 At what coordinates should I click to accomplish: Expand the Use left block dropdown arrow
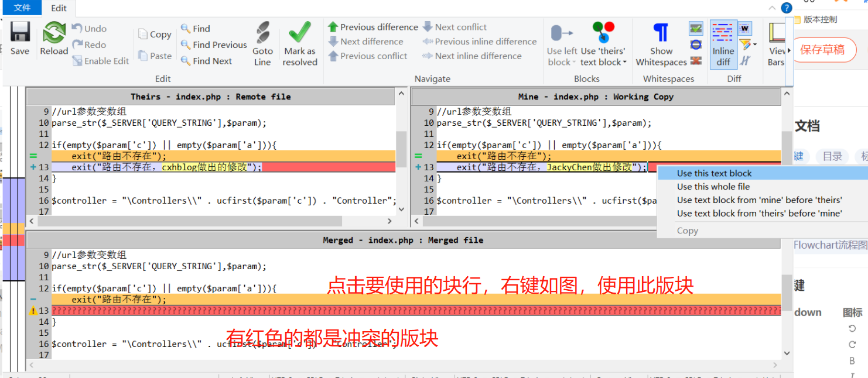pyautogui.click(x=573, y=63)
